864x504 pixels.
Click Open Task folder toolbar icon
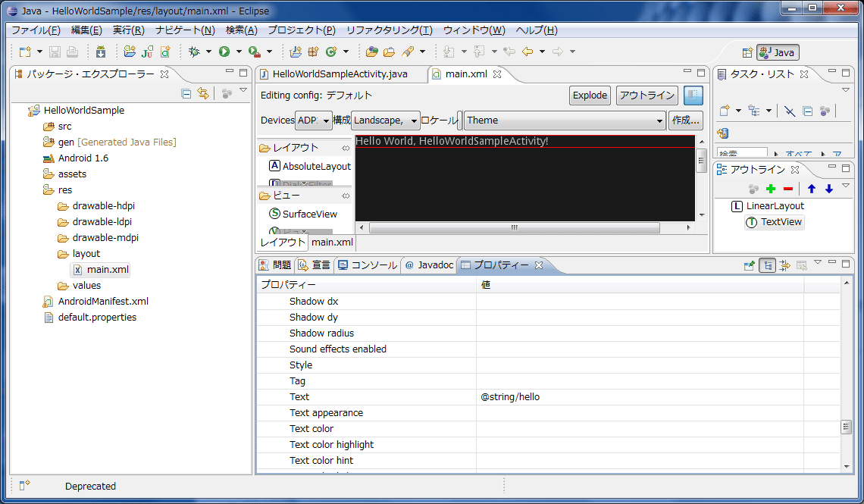point(389,52)
